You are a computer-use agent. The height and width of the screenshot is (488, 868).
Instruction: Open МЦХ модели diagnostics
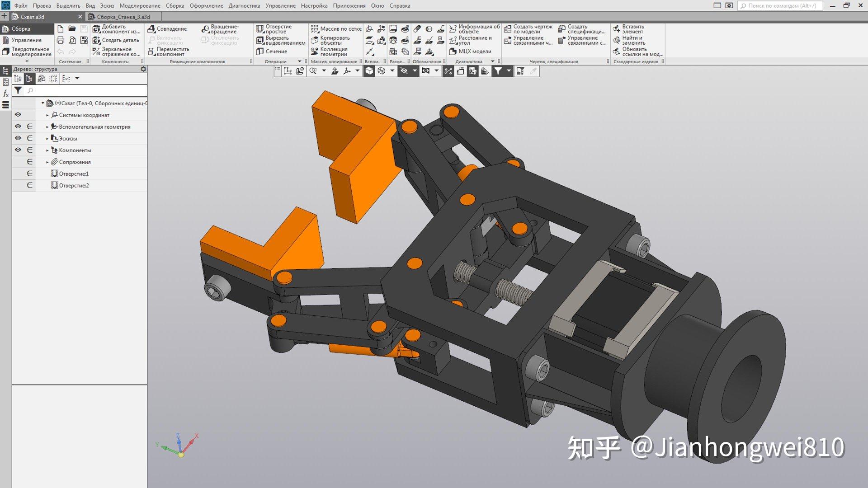coord(473,51)
